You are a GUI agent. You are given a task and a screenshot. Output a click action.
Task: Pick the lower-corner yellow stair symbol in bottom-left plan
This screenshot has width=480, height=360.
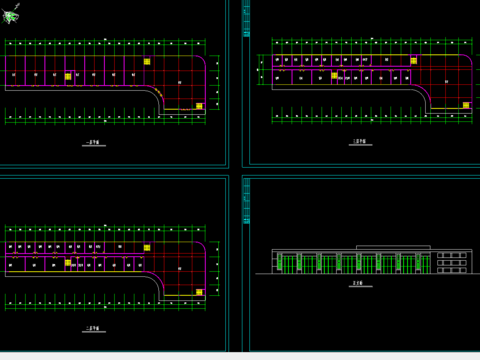(x=199, y=292)
